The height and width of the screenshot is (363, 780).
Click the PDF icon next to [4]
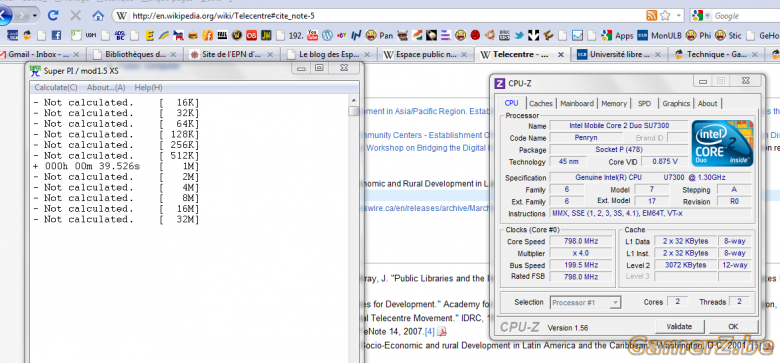tap(442, 331)
